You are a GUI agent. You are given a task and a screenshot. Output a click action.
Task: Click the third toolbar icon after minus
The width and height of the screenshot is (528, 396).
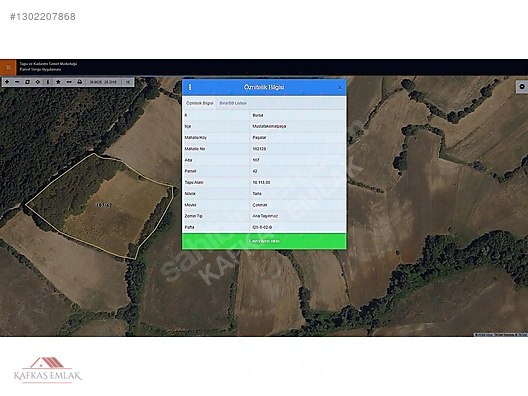27,82
